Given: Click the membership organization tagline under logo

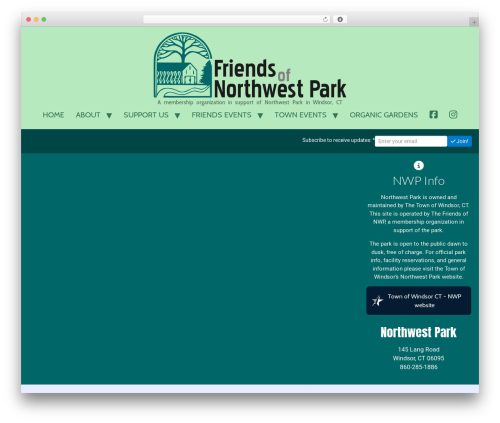Looking at the screenshot, I should (x=250, y=102).
